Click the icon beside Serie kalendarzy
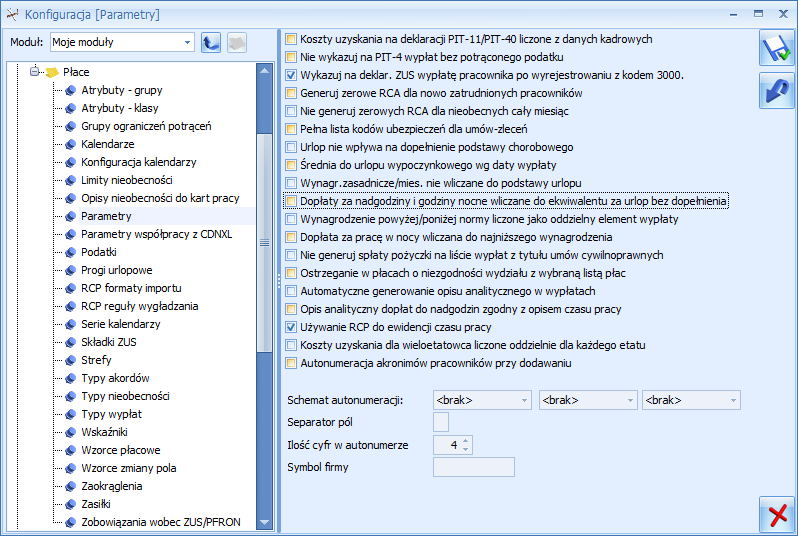 point(71,325)
